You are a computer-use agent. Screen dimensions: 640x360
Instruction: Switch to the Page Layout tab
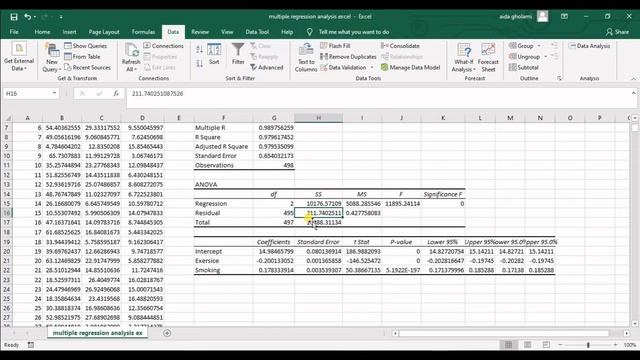click(104, 32)
